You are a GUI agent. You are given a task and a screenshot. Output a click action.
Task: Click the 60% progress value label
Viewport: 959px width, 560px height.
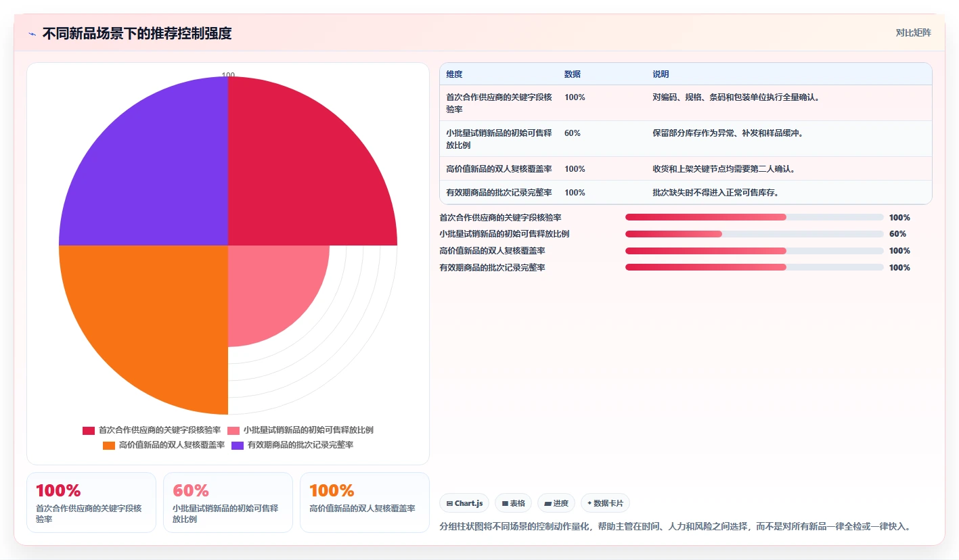[x=897, y=234]
